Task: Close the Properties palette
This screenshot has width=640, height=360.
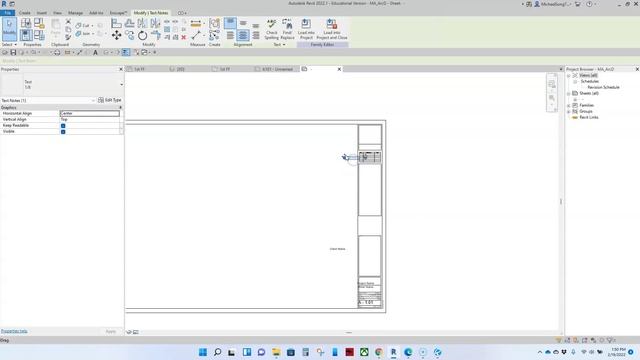Action: tap(121, 69)
